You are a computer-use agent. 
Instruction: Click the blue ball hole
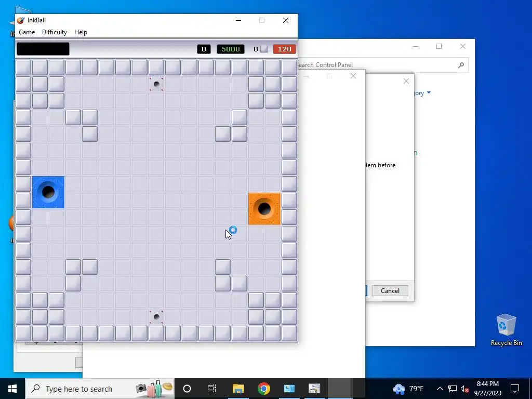click(48, 192)
